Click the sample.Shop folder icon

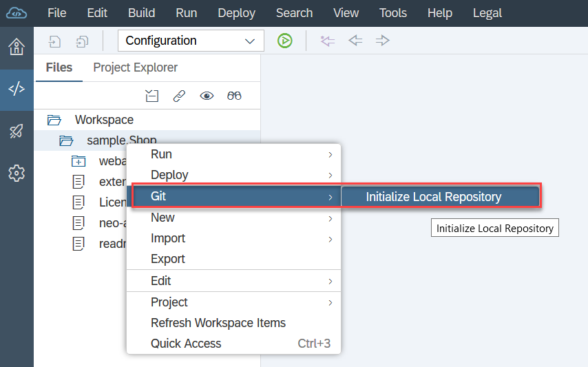(x=66, y=140)
